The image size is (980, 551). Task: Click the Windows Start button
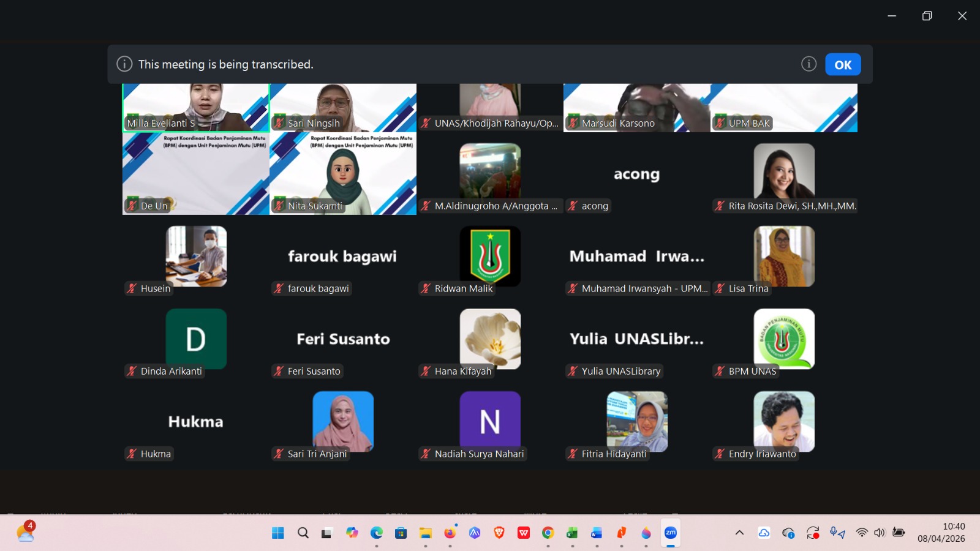(x=278, y=533)
